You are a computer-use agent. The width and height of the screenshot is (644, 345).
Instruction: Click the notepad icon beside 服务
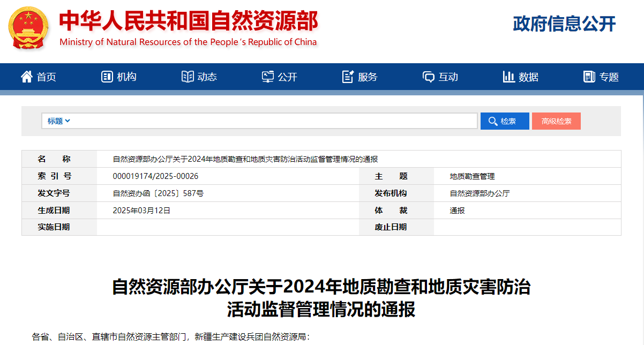tap(348, 77)
